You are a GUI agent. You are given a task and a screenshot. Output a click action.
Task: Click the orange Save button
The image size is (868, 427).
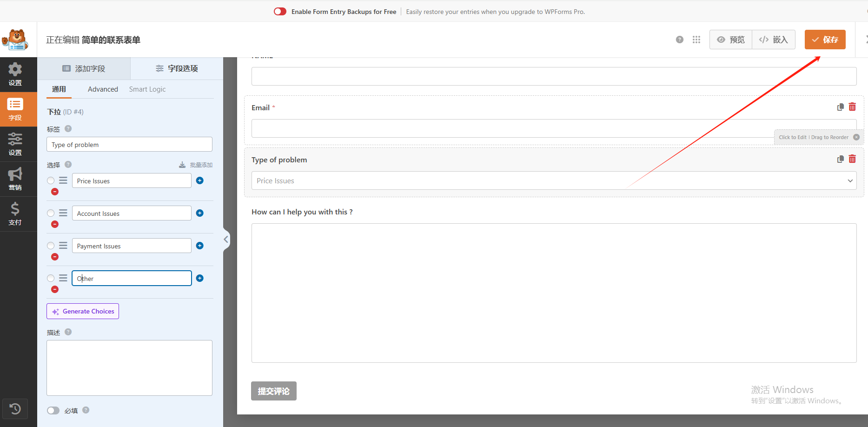pyautogui.click(x=825, y=40)
